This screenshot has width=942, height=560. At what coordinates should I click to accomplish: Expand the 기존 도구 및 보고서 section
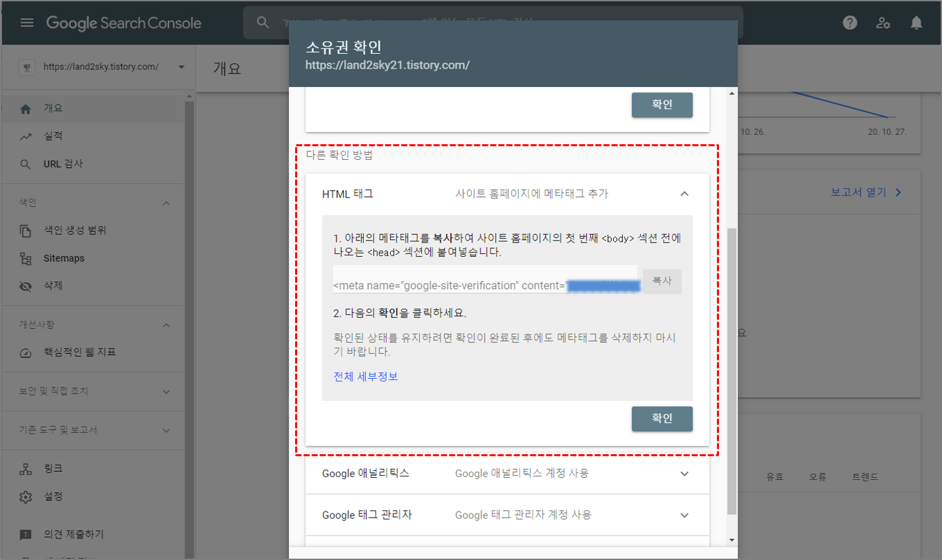(167, 431)
